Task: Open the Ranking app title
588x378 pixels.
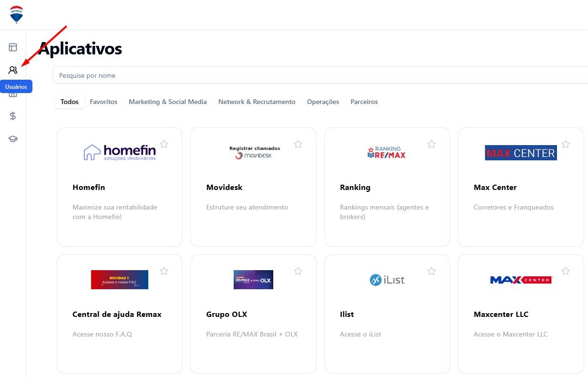Action: pyautogui.click(x=355, y=188)
